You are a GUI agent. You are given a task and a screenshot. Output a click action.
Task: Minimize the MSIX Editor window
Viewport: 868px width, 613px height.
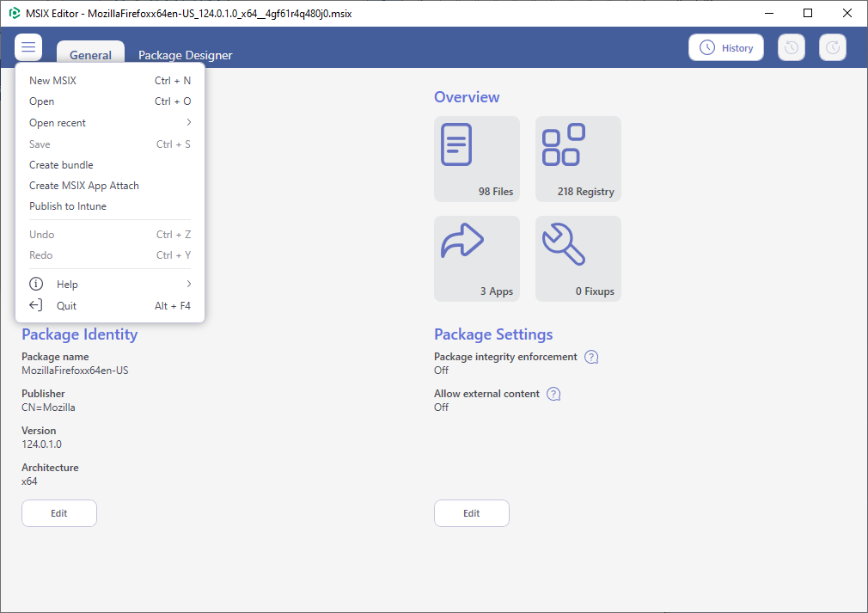point(769,13)
